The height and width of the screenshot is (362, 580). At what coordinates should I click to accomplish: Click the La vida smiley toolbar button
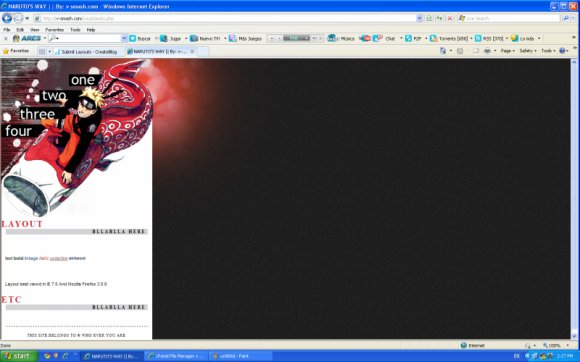(523, 38)
